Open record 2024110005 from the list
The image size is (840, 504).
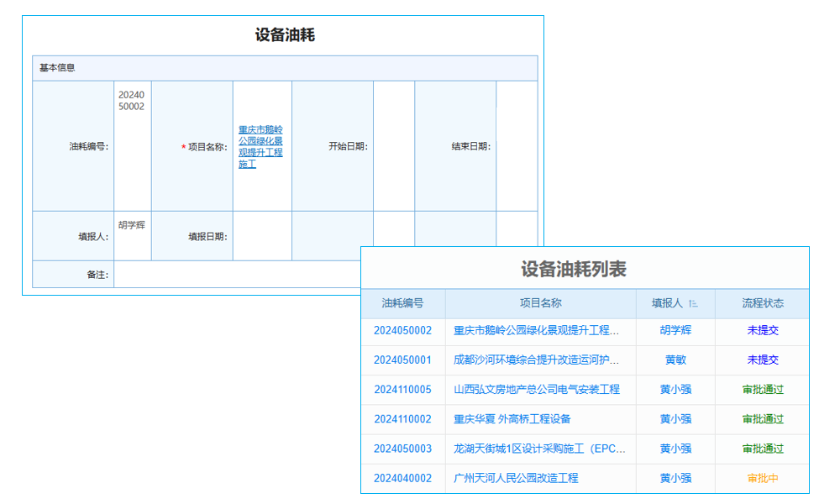(402, 390)
